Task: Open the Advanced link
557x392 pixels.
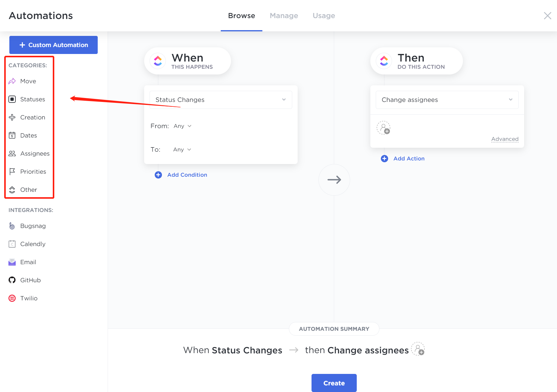Action: tap(505, 139)
